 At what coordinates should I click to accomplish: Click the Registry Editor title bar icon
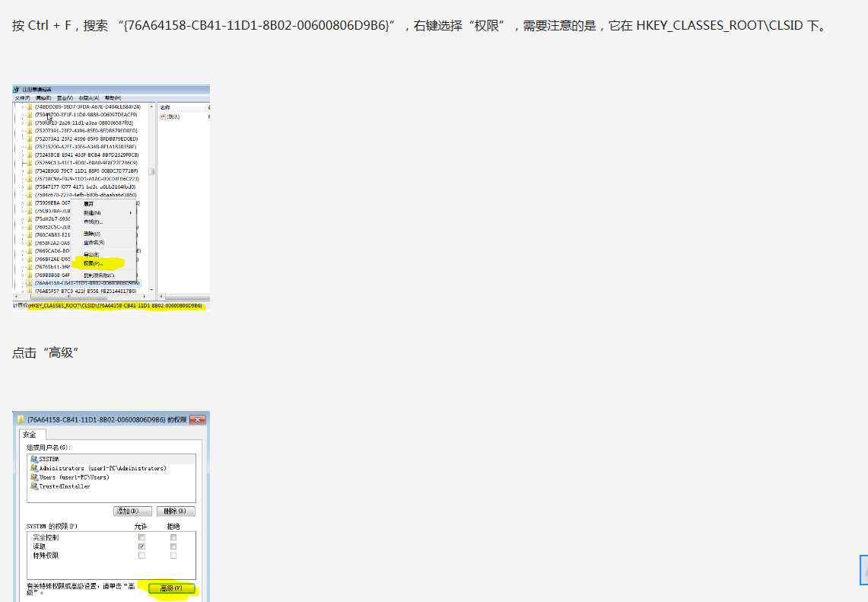17,89
